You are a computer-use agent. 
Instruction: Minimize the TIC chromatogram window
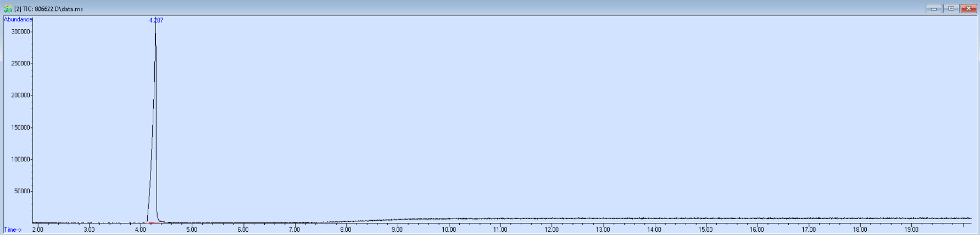[933, 8]
